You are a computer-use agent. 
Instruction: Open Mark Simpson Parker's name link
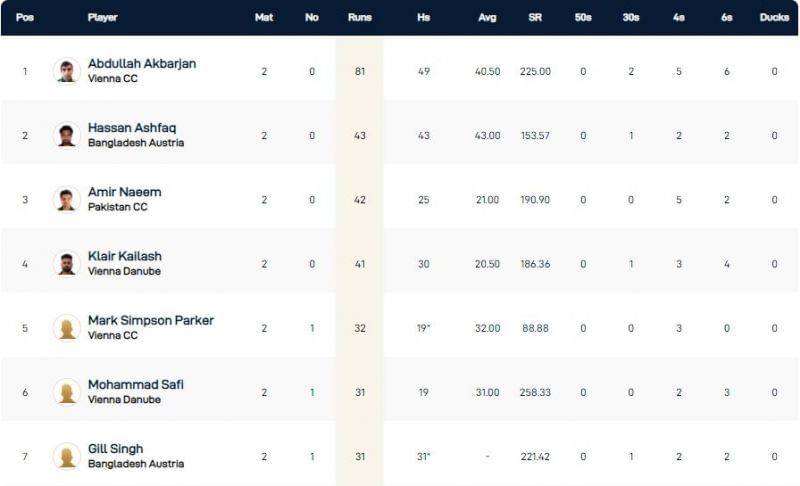click(x=151, y=321)
